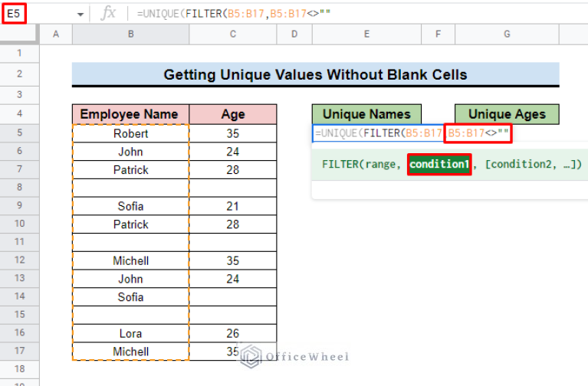588x386 pixels.
Task: Select the column E header
Action: coord(366,34)
